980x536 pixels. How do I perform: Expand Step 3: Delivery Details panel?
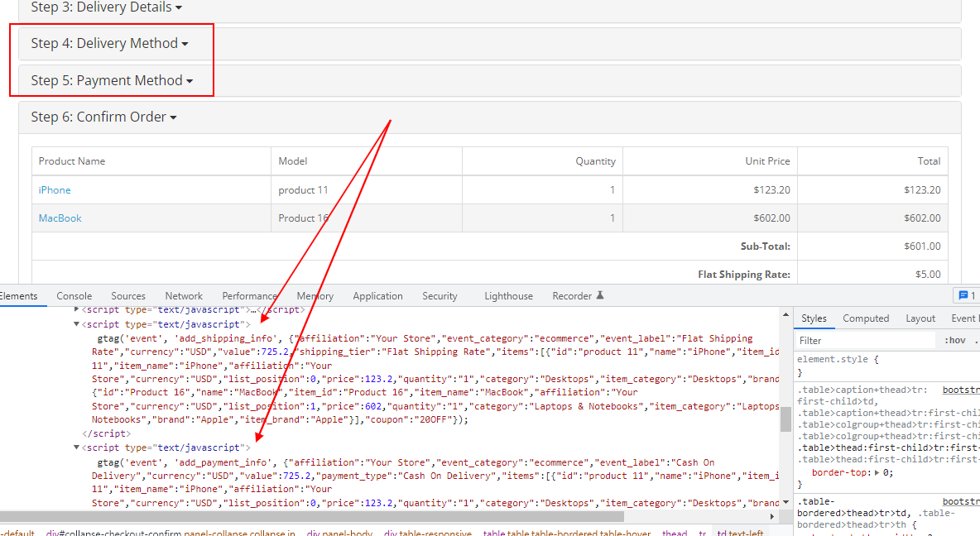click(x=106, y=7)
